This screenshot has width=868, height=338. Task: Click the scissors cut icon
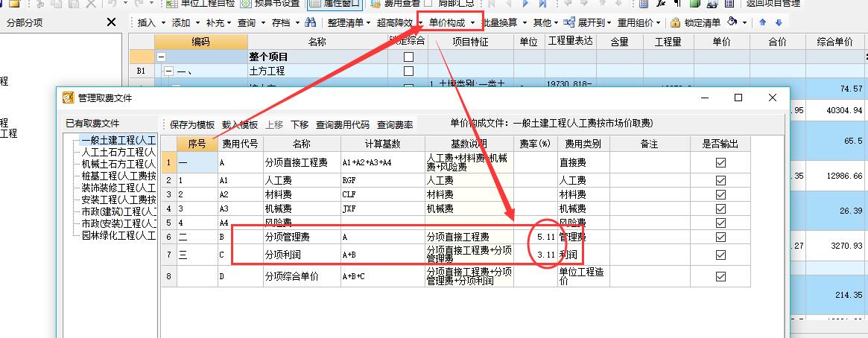[x=40, y=3]
